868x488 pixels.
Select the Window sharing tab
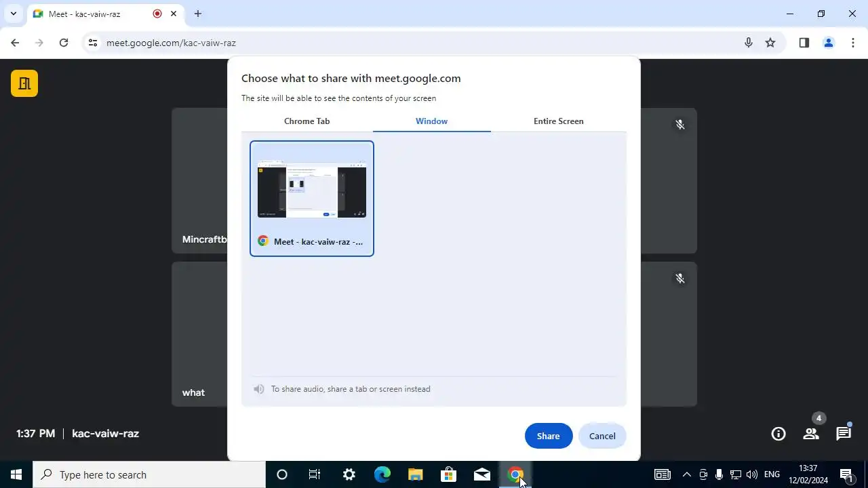tap(431, 121)
